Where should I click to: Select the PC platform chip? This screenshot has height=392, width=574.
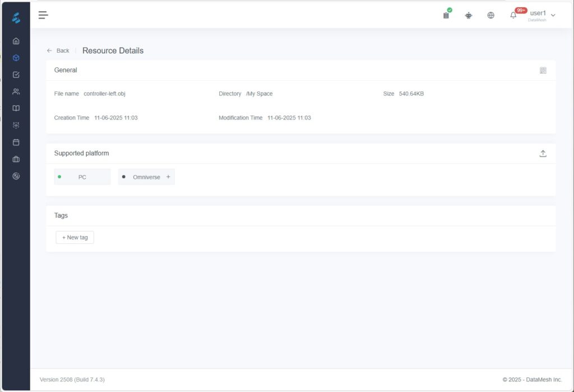click(x=82, y=177)
